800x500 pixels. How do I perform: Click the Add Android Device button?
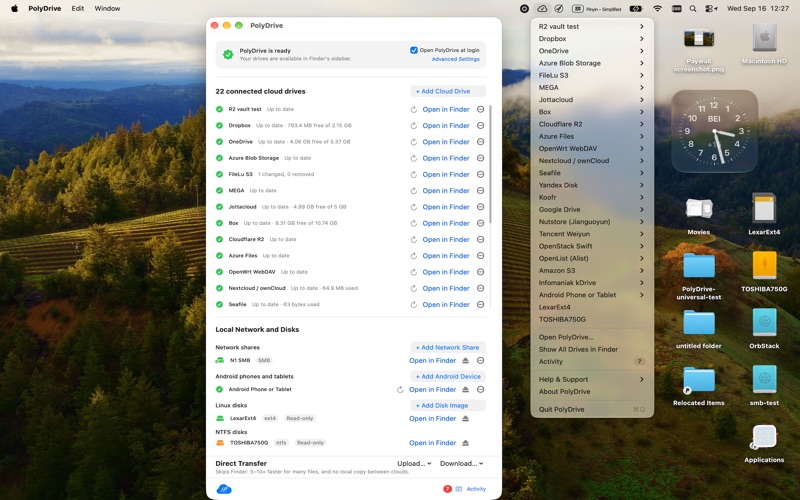point(448,377)
